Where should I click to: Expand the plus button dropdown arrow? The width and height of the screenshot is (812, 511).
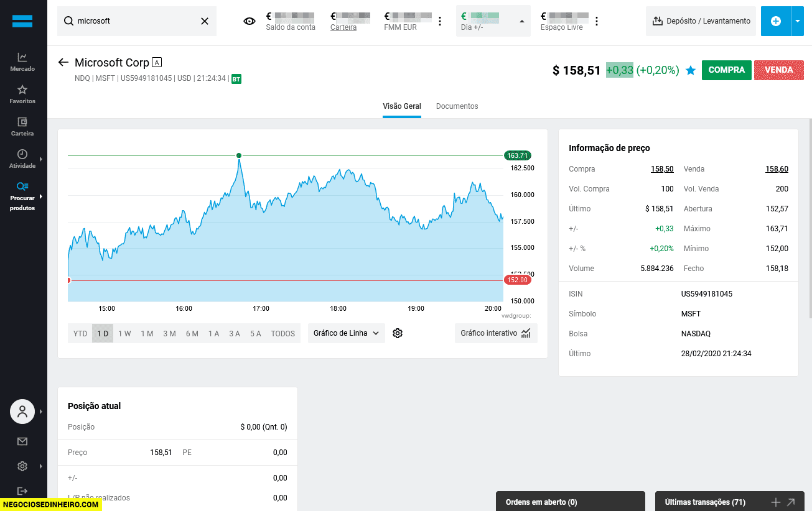pyautogui.click(x=798, y=21)
